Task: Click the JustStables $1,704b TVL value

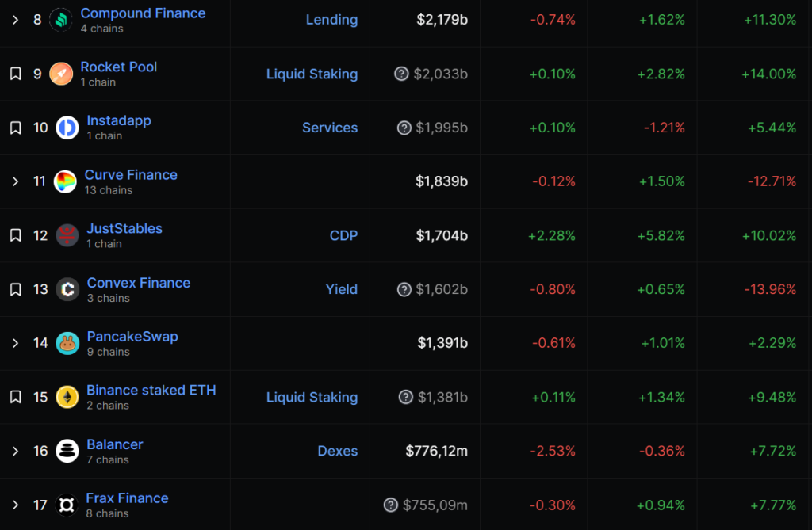Action: 442,235
